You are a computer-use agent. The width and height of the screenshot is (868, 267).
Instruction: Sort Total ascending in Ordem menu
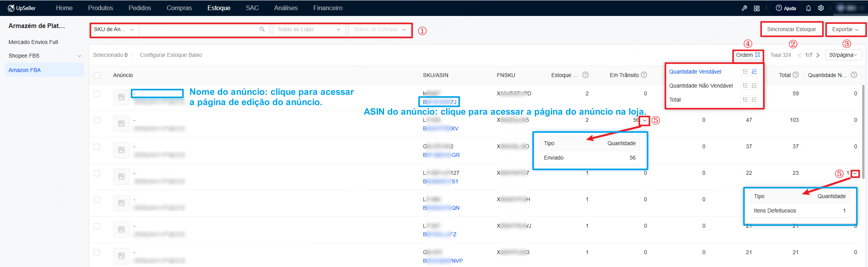tap(745, 100)
